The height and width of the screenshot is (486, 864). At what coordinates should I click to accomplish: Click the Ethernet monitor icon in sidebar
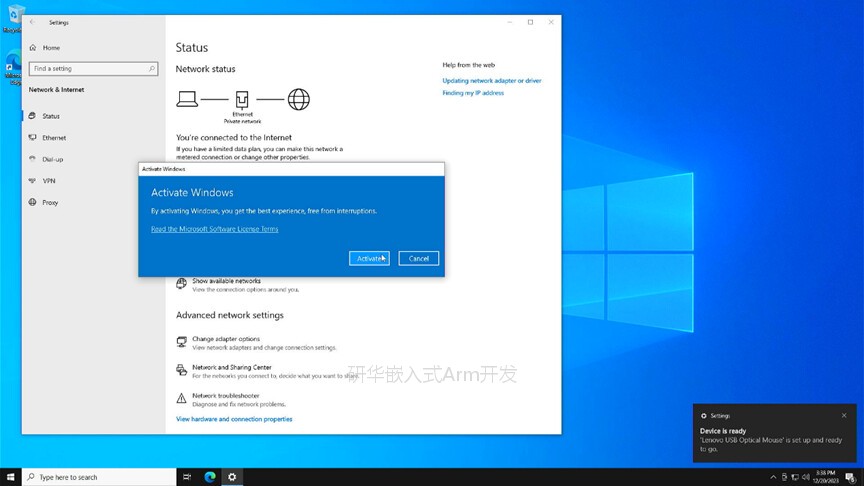point(33,137)
